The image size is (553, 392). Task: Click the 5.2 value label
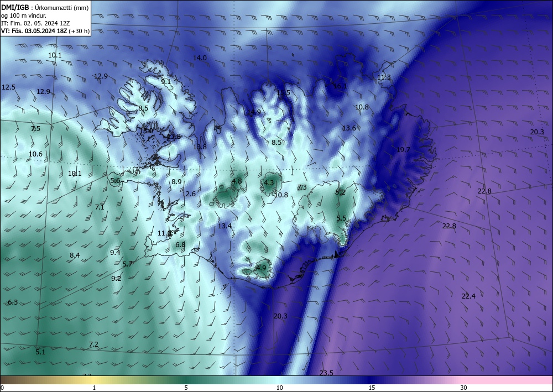tap(340, 192)
